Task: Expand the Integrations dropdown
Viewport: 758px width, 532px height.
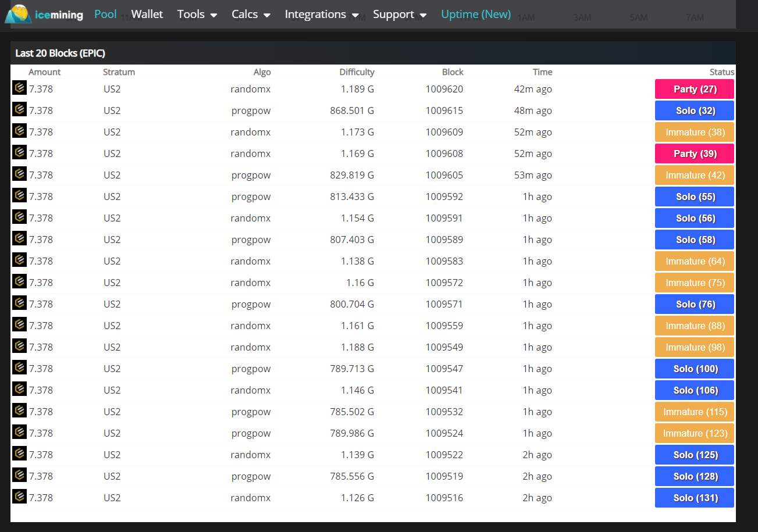Action: pyautogui.click(x=322, y=14)
